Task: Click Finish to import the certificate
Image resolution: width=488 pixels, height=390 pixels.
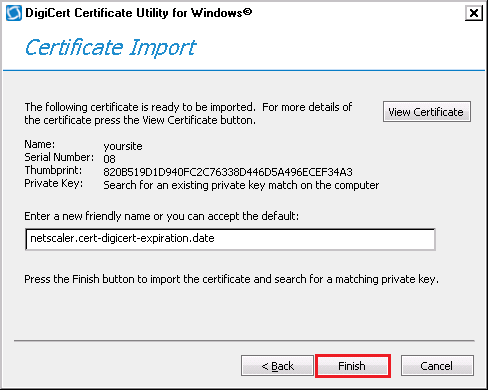Action: click(353, 366)
